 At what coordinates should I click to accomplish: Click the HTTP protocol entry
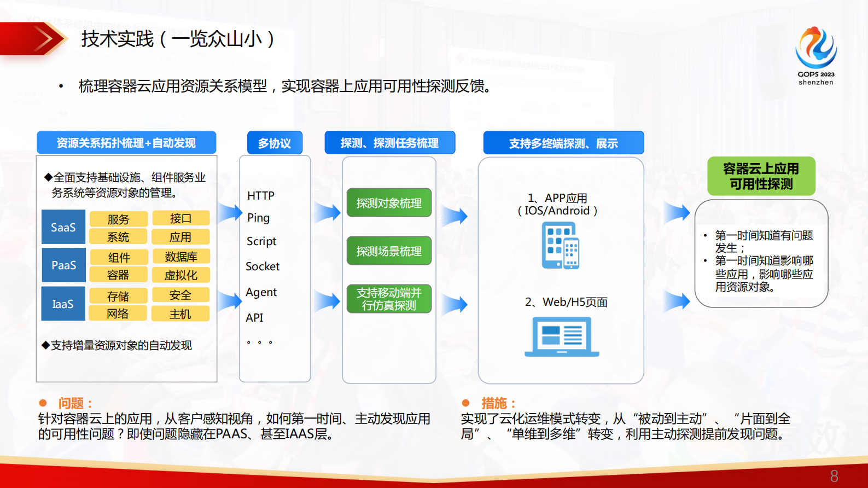(261, 196)
